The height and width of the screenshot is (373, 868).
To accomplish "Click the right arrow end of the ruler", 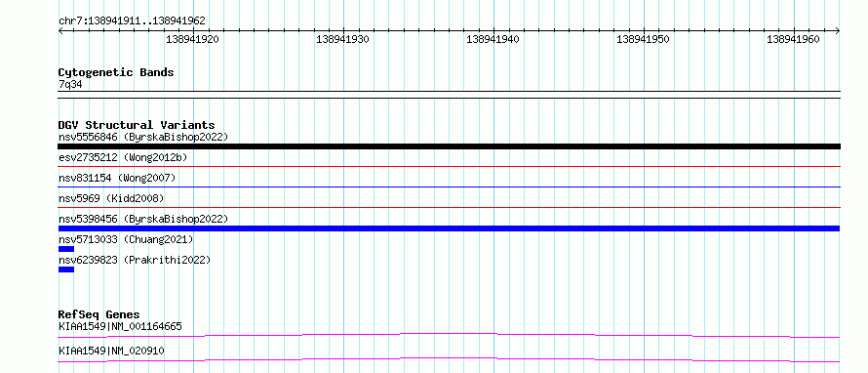I will pyautogui.click(x=838, y=30).
